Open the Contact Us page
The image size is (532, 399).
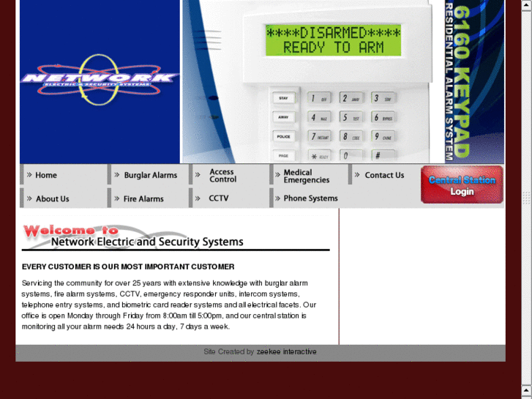[383, 175]
